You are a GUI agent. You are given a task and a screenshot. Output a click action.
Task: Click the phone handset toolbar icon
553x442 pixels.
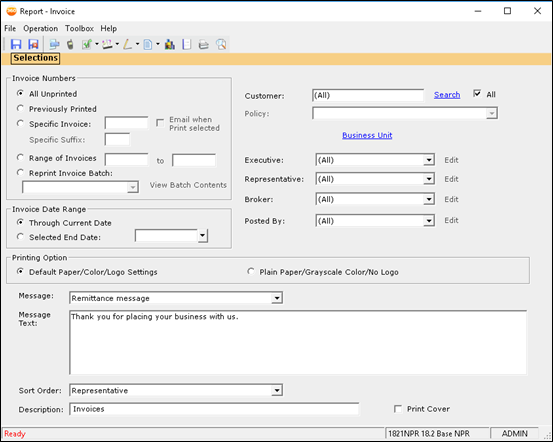click(70, 44)
